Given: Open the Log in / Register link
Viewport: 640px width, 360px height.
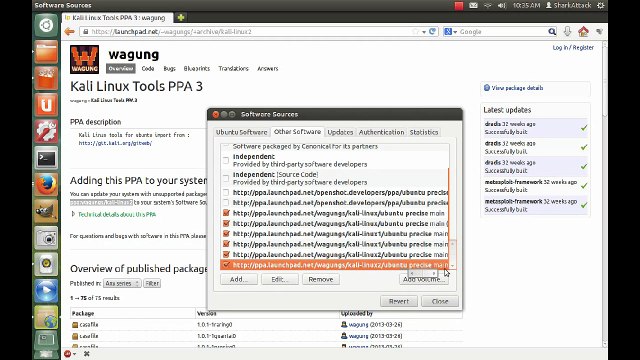Looking at the screenshot, I should pyautogui.click(x=573, y=47).
